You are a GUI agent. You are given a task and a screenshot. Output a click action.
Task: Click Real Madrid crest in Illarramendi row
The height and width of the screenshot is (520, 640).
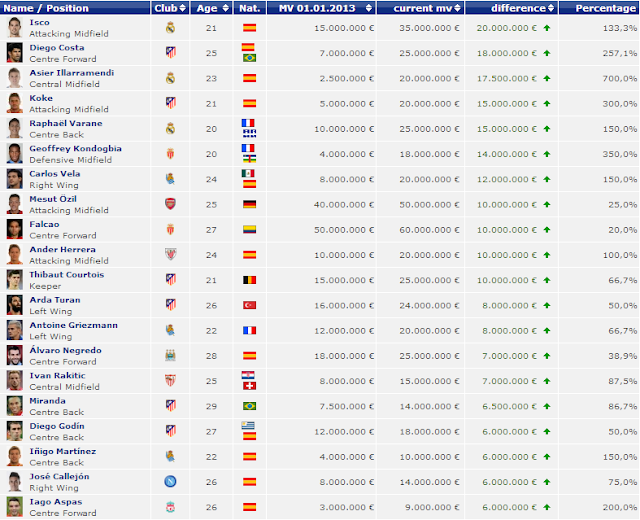point(170,78)
